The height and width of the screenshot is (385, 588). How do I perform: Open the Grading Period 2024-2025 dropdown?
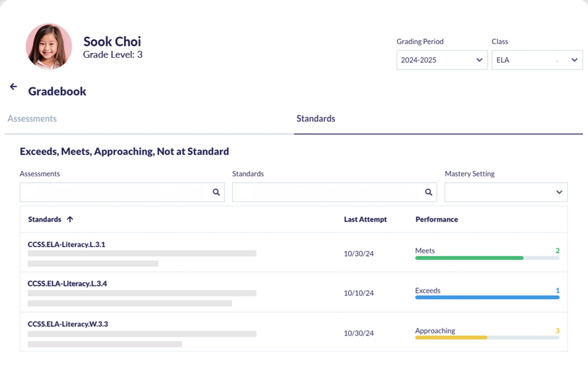[x=442, y=60]
